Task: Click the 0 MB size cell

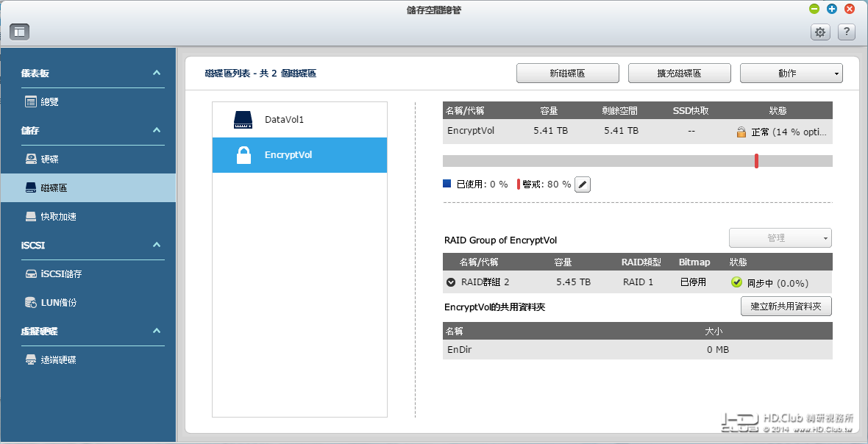Action: (717, 350)
